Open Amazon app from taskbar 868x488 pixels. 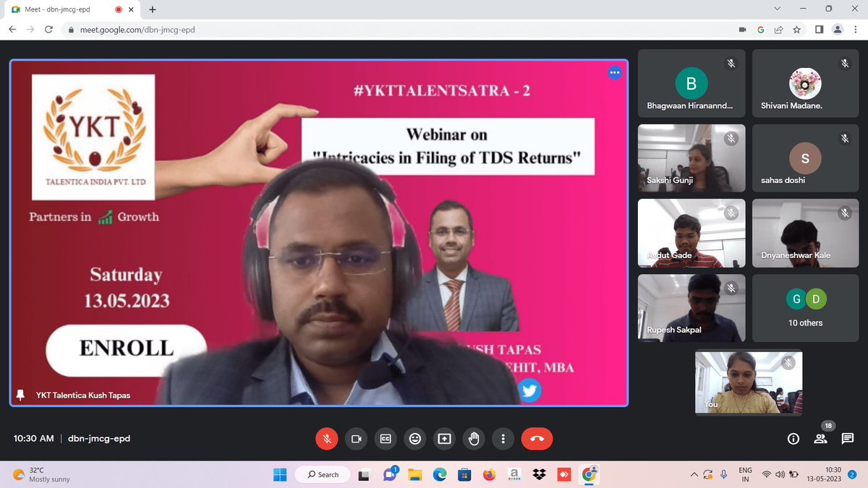[x=514, y=474]
